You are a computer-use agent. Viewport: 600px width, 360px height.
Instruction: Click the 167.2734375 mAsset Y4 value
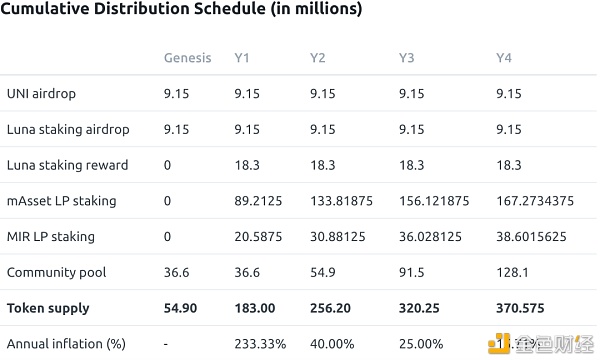pyautogui.click(x=535, y=201)
